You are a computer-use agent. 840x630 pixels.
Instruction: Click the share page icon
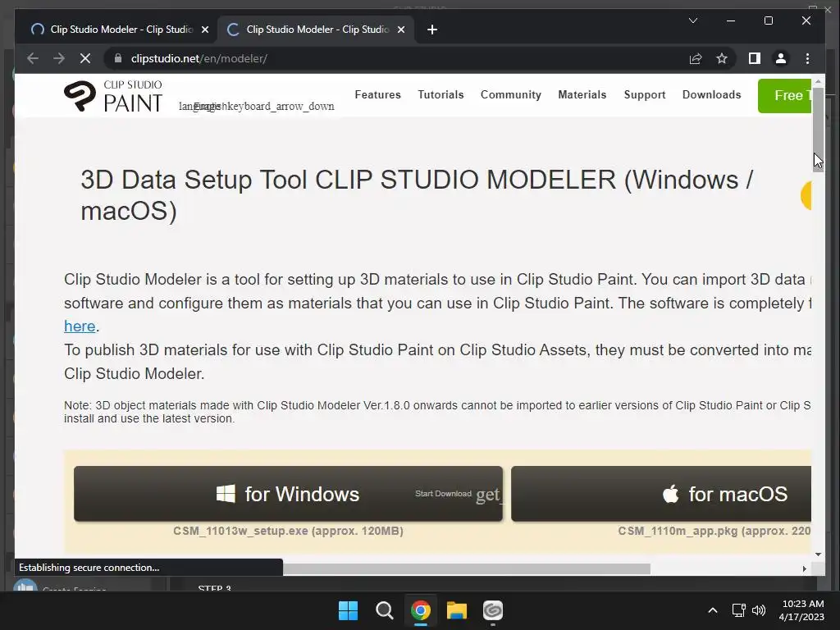click(x=696, y=58)
